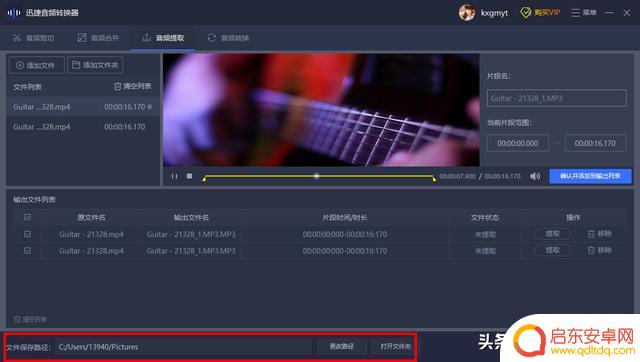Remove first output row with 移除 trash
The height and width of the screenshot is (362, 640).
coord(599,234)
